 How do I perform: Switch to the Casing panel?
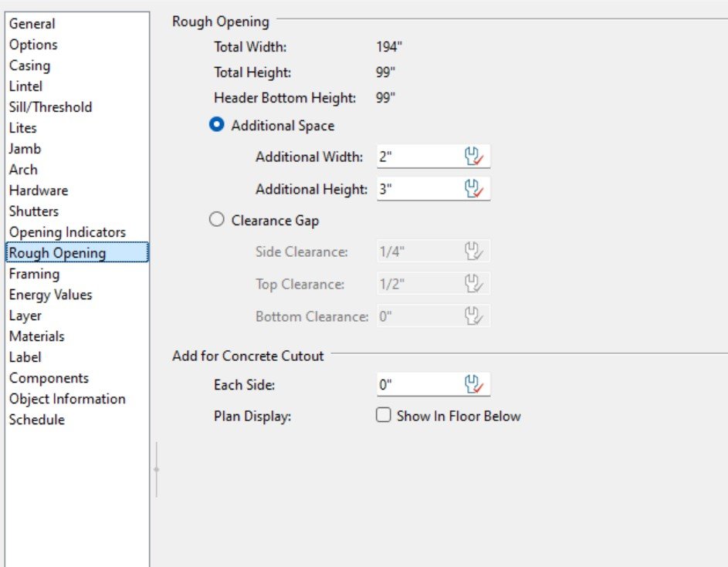(x=29, y=66)
